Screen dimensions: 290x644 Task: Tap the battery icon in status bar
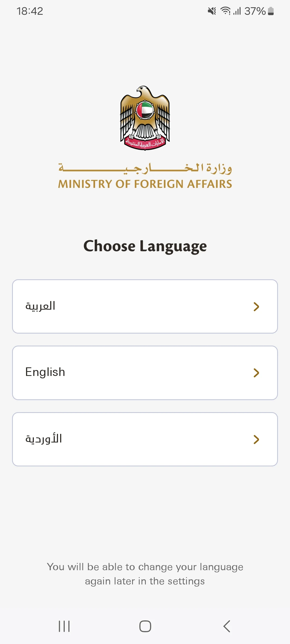pos(271,11)
